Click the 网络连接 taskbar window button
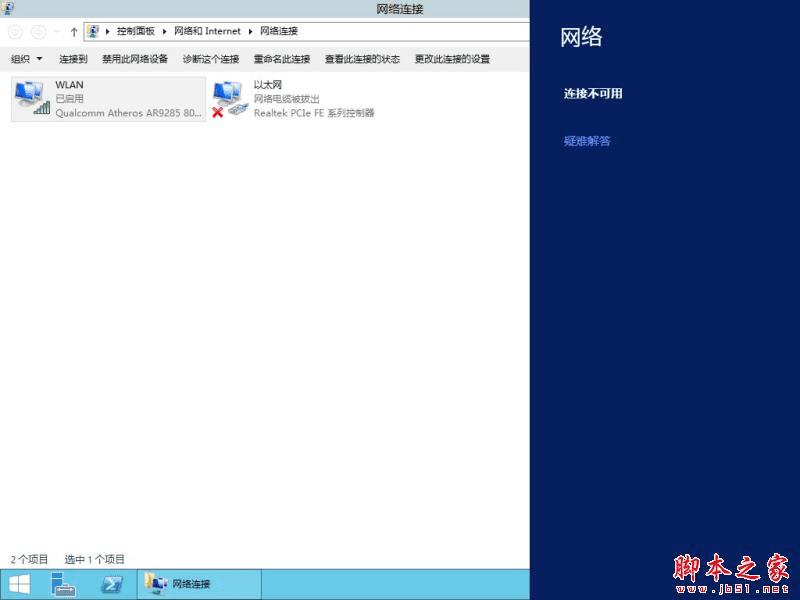Image resolution: width=800 pixels, height=600 pixels. [197, 583]
